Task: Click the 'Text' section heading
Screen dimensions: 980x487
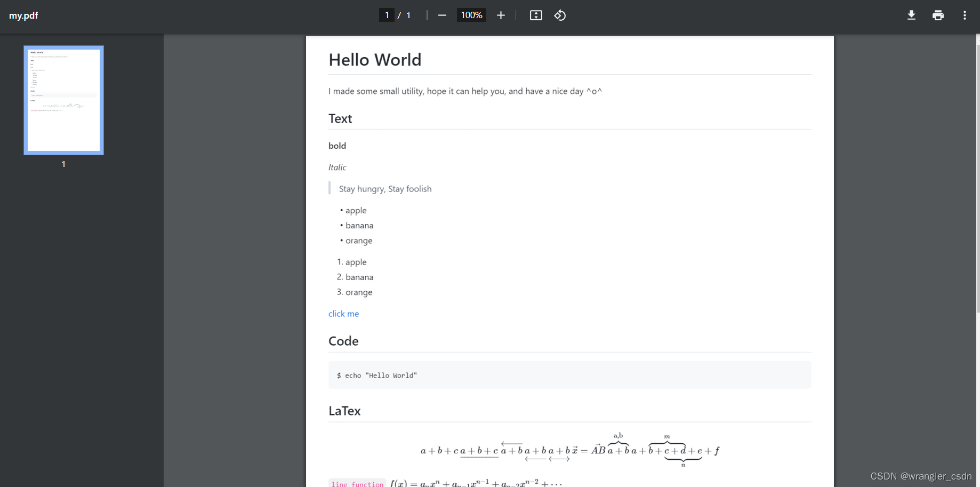Action: click(x=340, y=118)
